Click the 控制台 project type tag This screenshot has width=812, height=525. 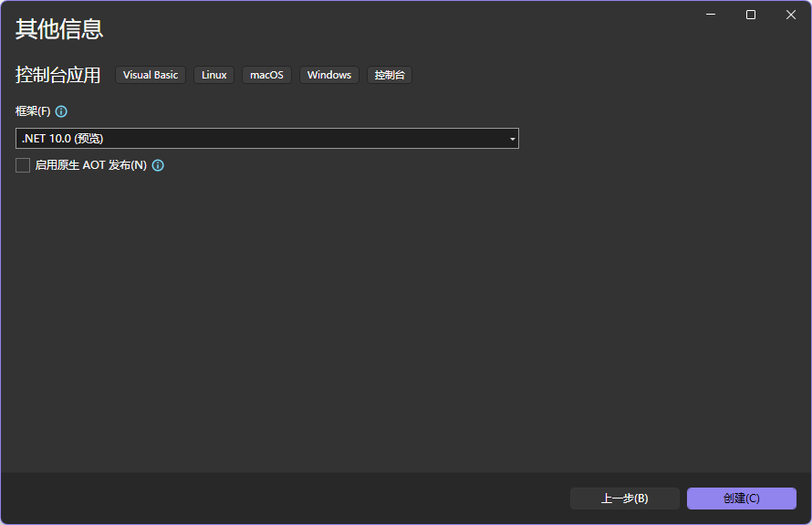pyautogui.click(x=390, y=75)
